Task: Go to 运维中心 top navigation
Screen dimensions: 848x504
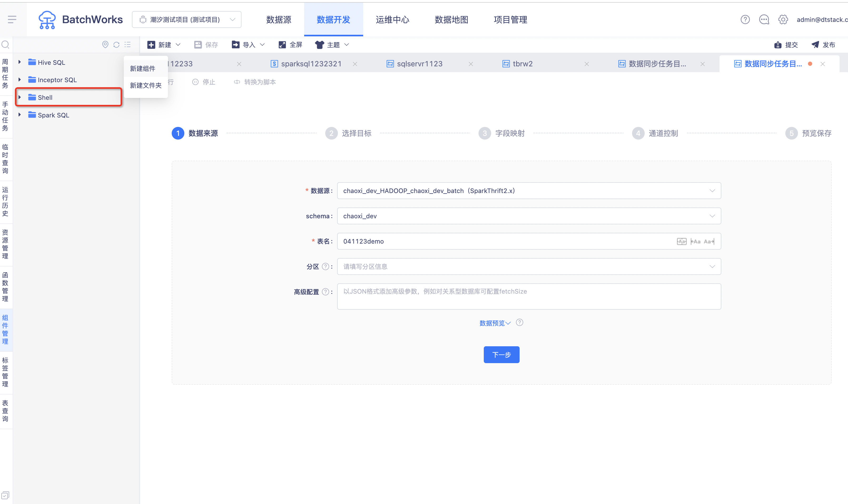Action: click(x=393, y=20)
